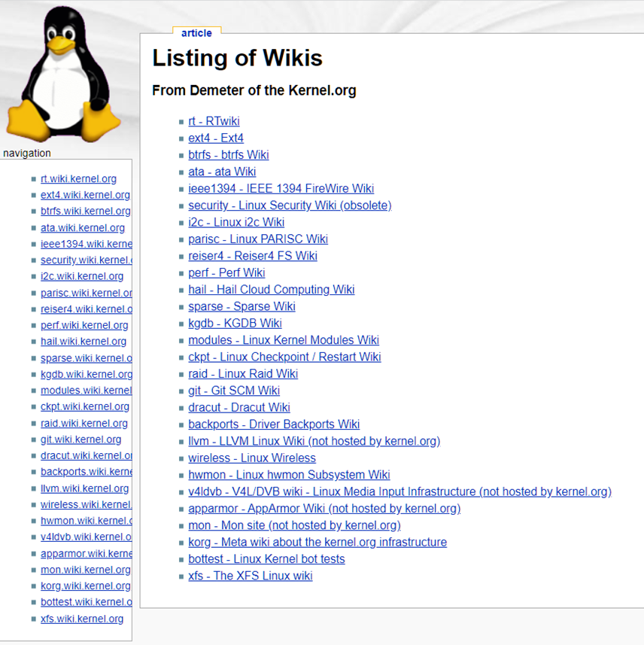Viewport: 644px width, 645px height.
Task: Open ieee1394 - IEEE 1394 FireWire Wiki
Action: coord(281,188)
